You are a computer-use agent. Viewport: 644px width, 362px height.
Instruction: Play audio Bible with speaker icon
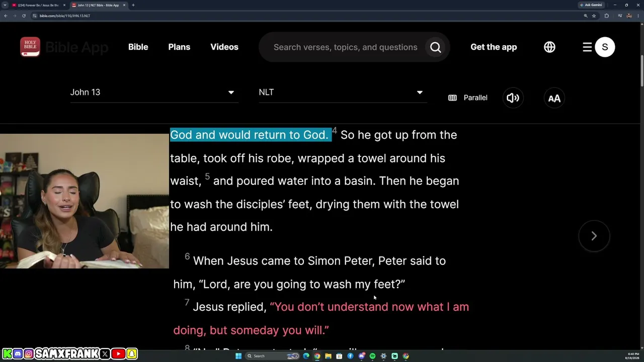513,98
